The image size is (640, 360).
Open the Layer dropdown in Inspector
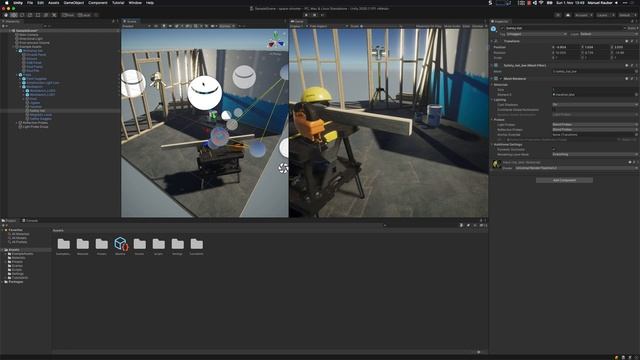click(x=608, y=34)
